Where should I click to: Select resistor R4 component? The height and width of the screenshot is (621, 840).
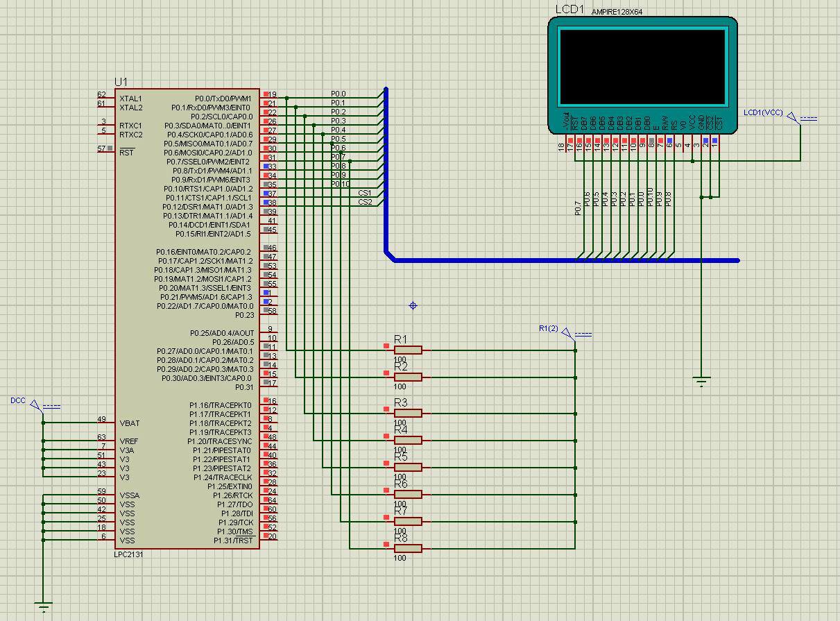click(408, 440)
